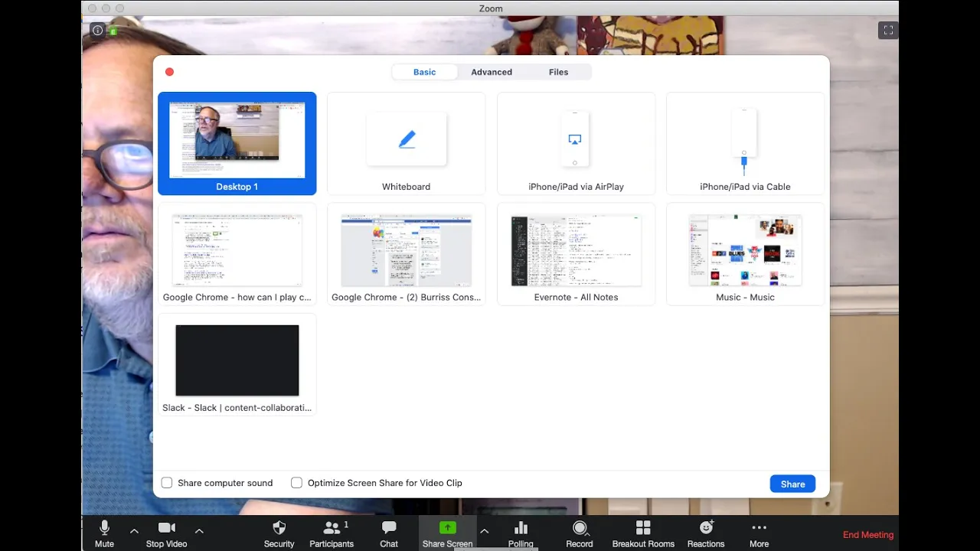
Task: Switch to the Basic tab
Action: click(424, 72)
